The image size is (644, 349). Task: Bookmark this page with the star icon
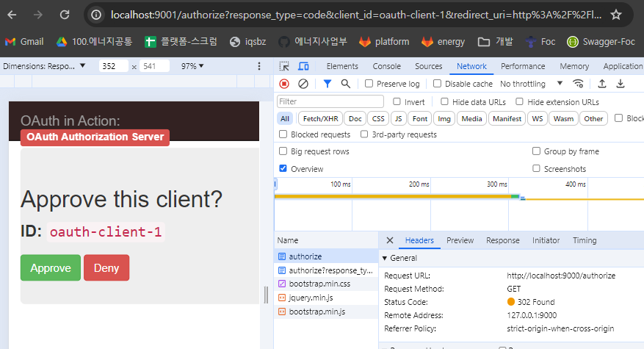(615, 15)
